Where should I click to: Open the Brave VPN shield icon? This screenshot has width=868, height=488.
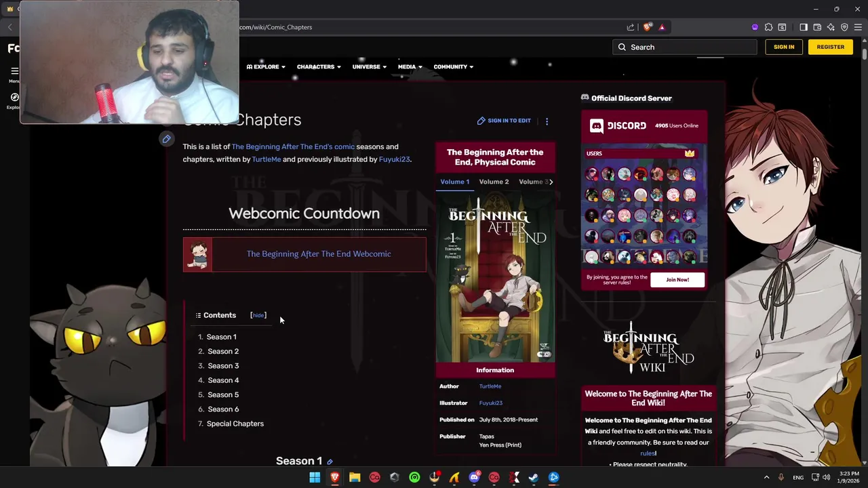point(844,27)
